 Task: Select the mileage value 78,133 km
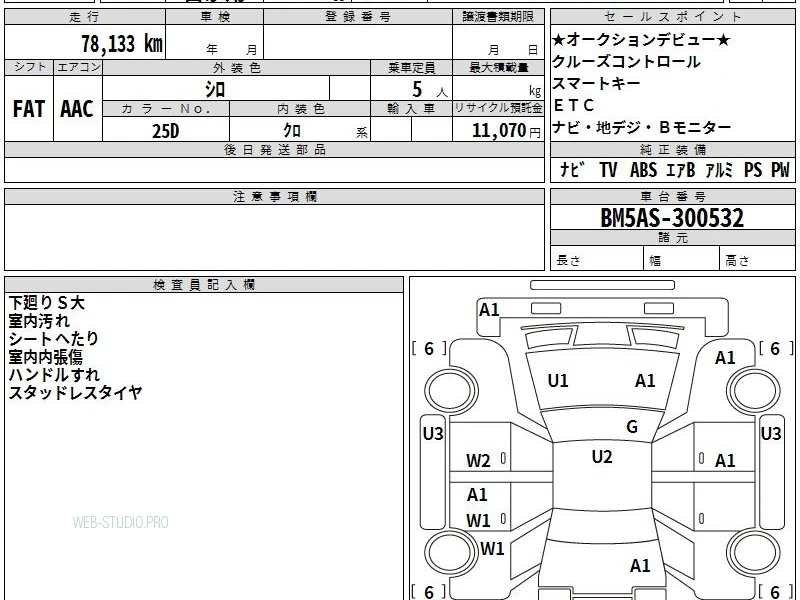(x=122, y=43)
